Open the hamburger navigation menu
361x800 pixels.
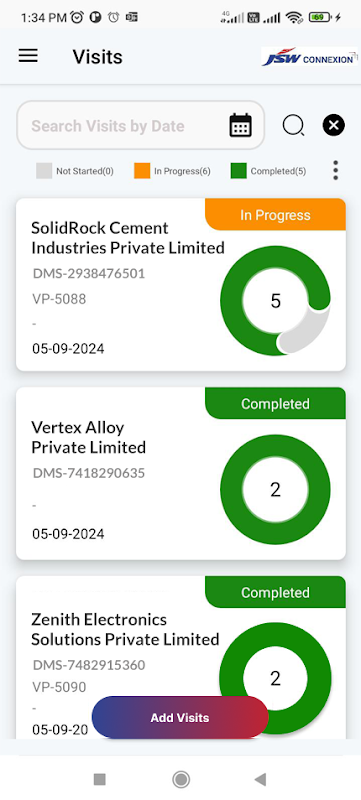tap(28, 56)
